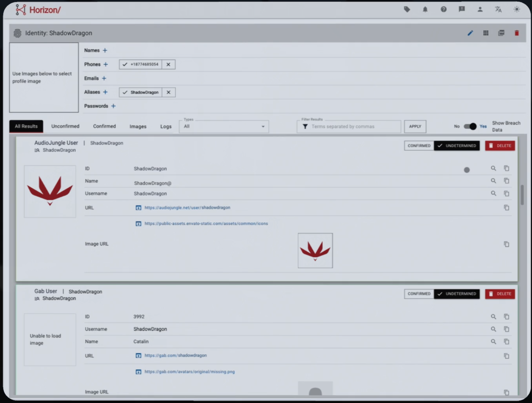Click the tag icon in top bar

407,9
